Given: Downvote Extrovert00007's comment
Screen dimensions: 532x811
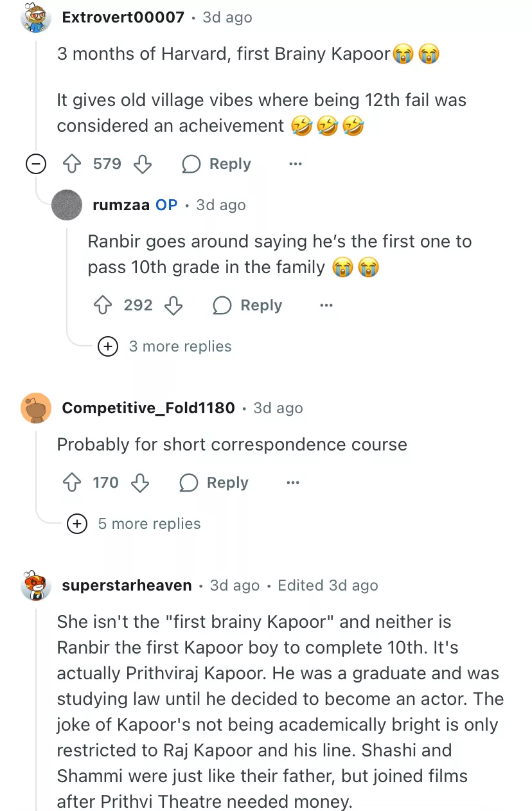Looking at the screenshot, I should [142, 165].
